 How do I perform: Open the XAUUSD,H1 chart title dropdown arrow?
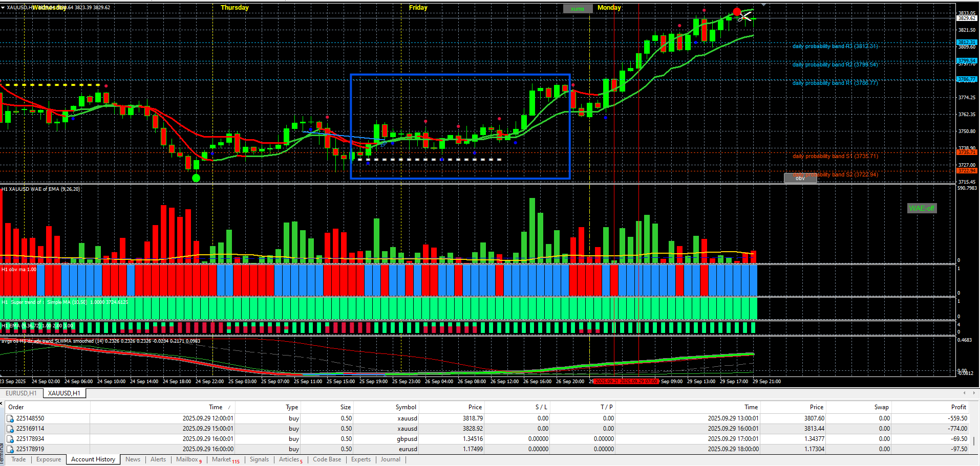[x=3, y=8]
